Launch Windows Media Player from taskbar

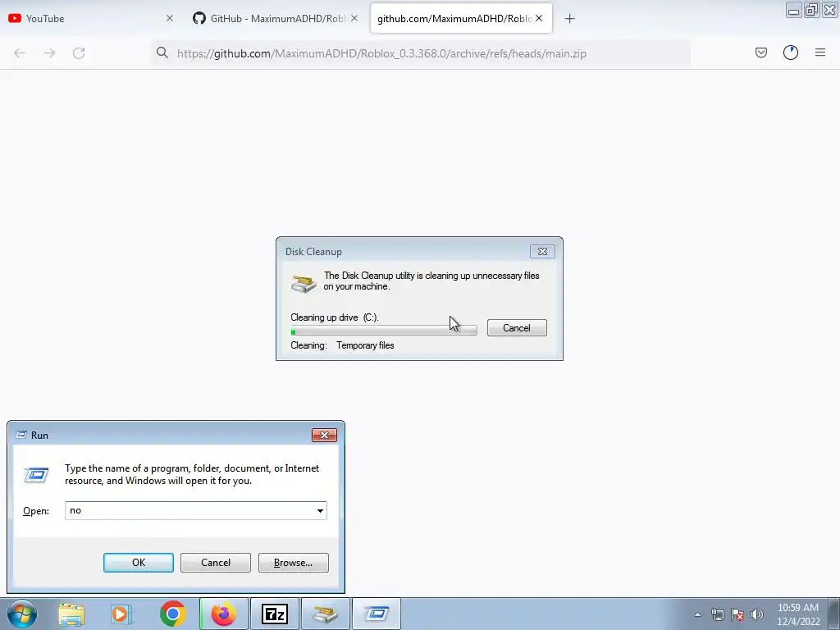click(121, 614)
